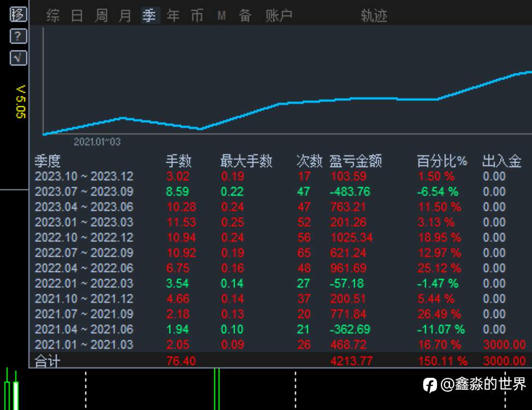
Task: Toggle the 月 monthly view
Action: coord(125,15)
